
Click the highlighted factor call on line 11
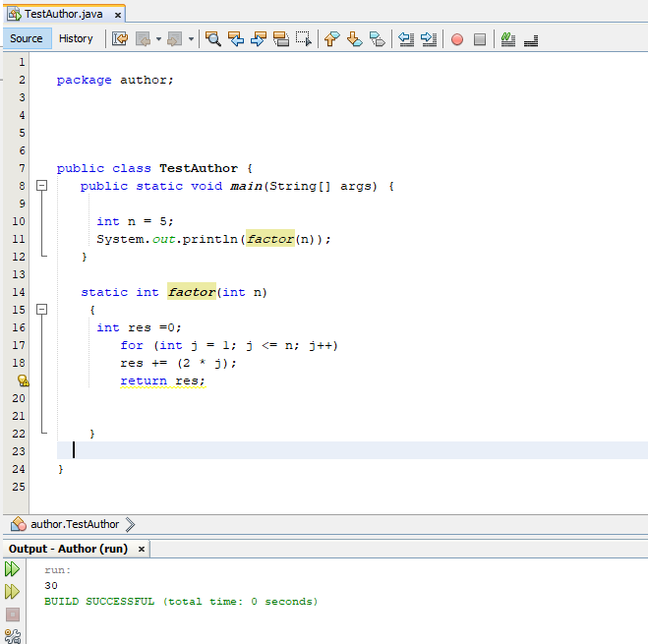pyautogui.click(x=270, y=239)
